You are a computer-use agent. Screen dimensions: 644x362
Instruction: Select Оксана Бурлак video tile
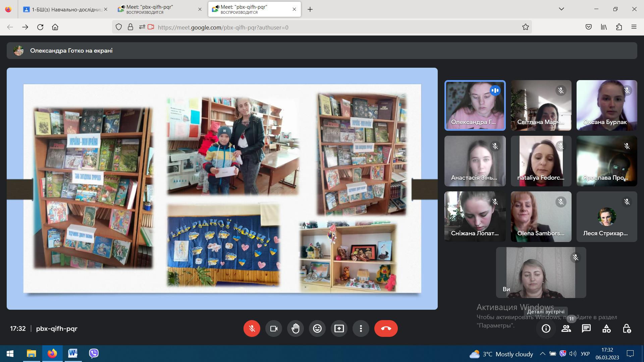pos(607,105)
